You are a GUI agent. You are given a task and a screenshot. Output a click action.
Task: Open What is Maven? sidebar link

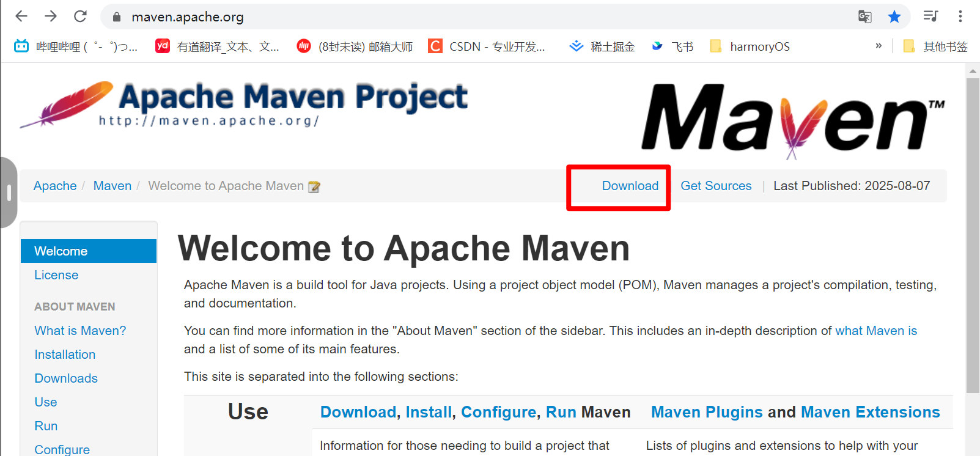tap(80, 331)
